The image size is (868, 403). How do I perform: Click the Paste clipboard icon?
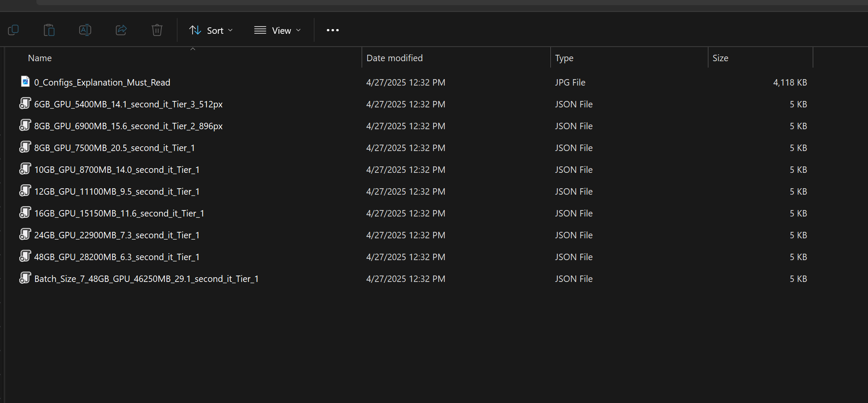[49, 30]
